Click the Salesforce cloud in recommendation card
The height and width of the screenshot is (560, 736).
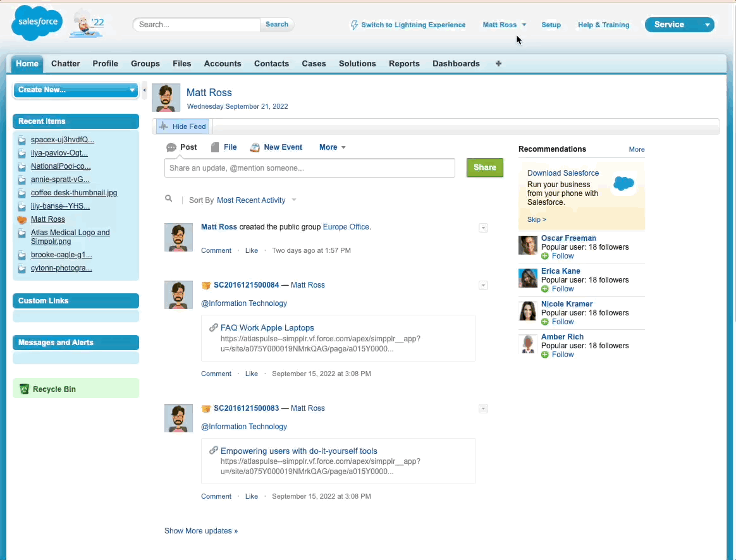[x=624, y=183]
